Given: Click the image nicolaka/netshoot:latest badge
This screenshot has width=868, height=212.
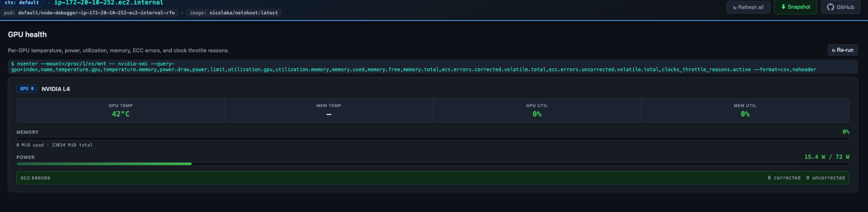Looking at the screenshot, I should click(233, 13).
